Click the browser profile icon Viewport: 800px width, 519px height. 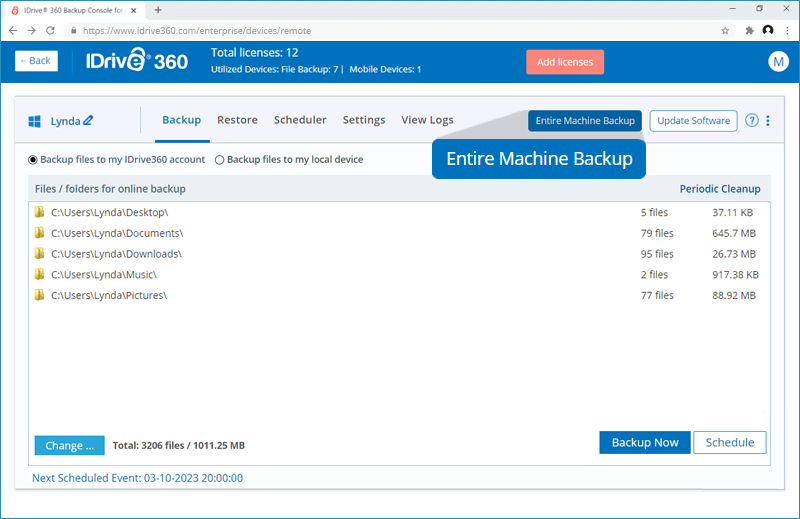point(768,31)
